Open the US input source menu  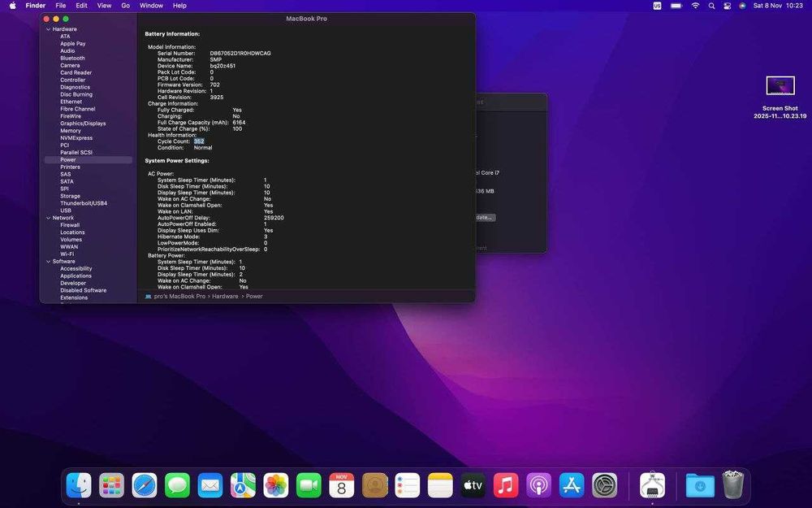(x=657, y=6)
